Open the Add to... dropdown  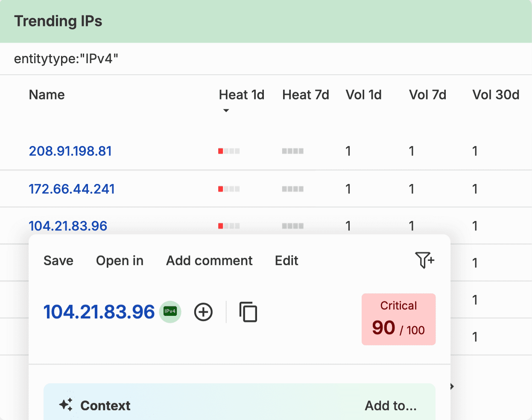tap(391, 405)
